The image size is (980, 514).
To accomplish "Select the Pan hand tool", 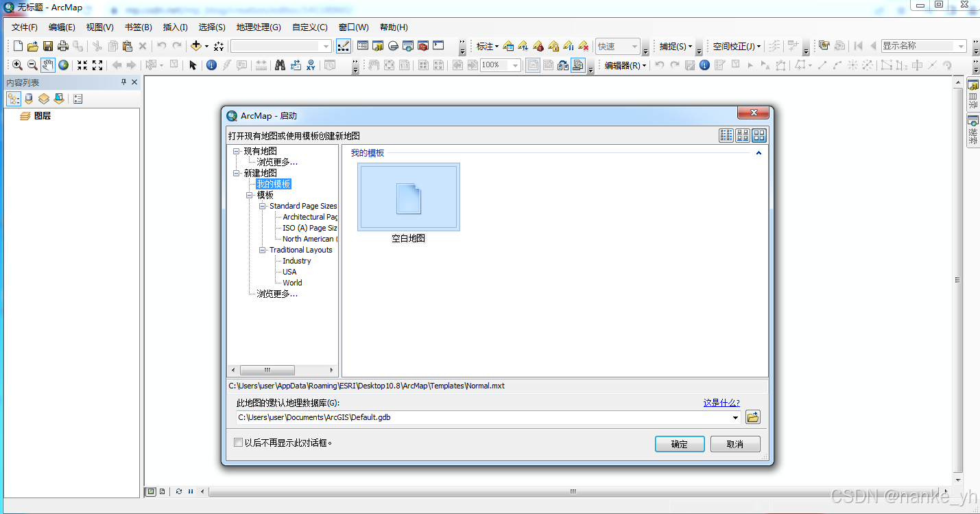I will (47, 65).
